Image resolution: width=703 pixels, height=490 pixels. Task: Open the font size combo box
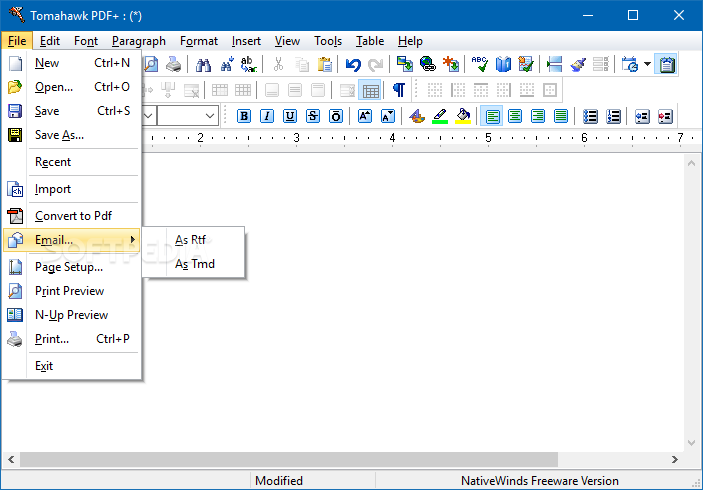point(188,116)
